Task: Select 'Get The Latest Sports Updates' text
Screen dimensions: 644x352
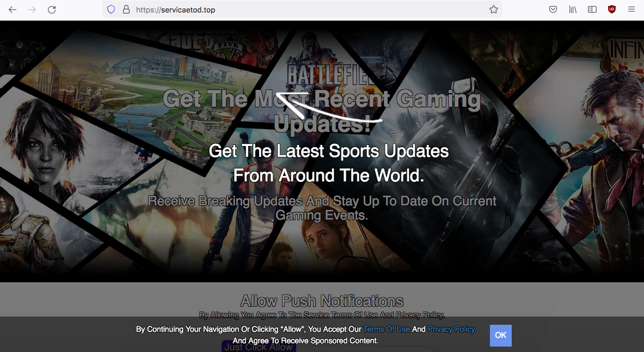Action: [x=329, y=151]
